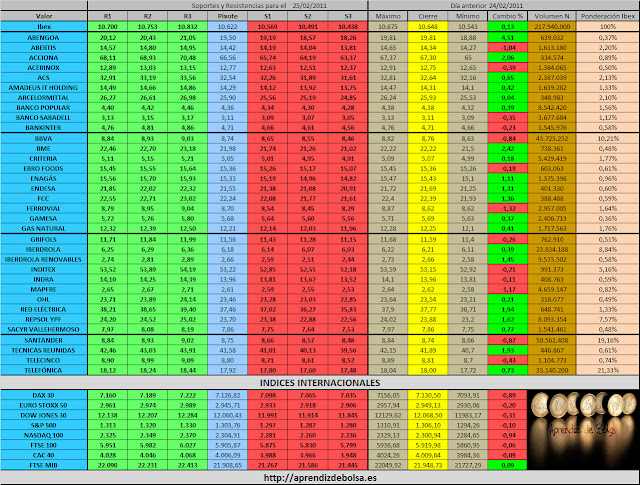Select the 'BANCO POPULAR' cell

point(44,108)
